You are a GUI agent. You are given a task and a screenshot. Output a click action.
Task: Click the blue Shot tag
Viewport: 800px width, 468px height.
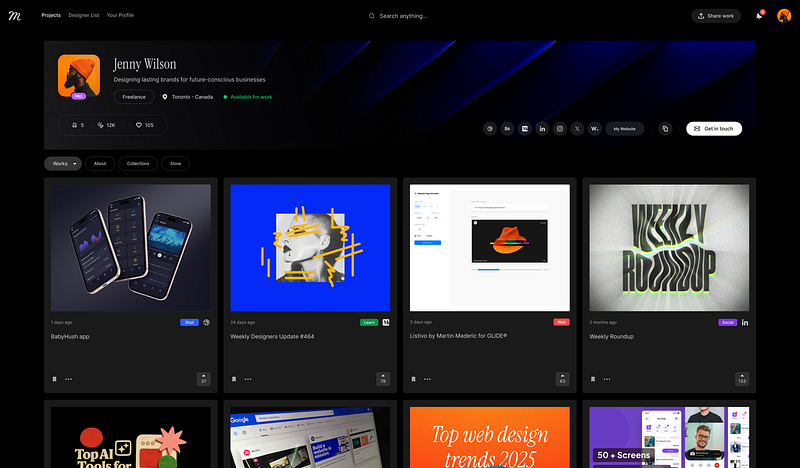189,323
